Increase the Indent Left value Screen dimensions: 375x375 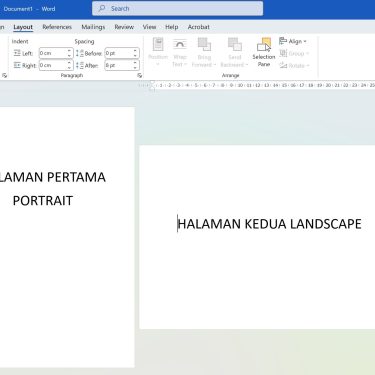[x=69, y=51]
